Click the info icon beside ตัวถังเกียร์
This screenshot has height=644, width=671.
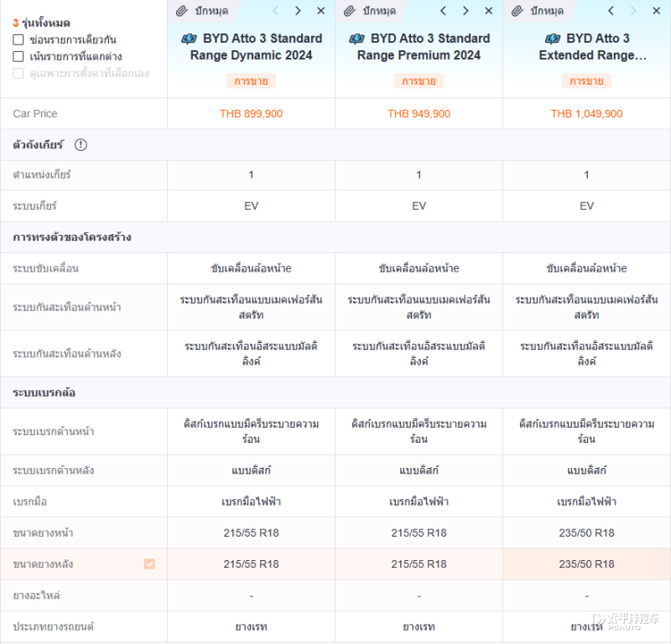(x=81, y=145)
